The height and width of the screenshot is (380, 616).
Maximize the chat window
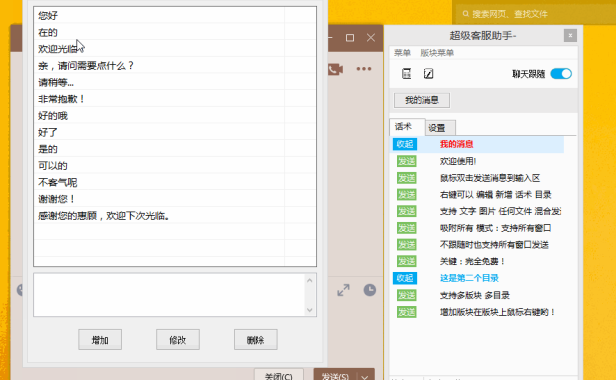350,38
